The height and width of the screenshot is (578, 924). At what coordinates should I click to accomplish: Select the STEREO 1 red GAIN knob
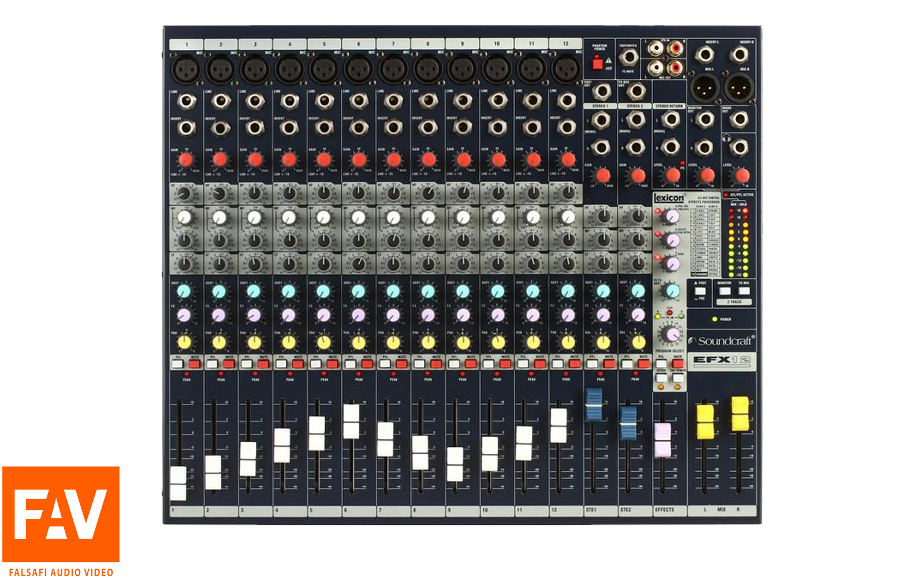tap(603, 175)
